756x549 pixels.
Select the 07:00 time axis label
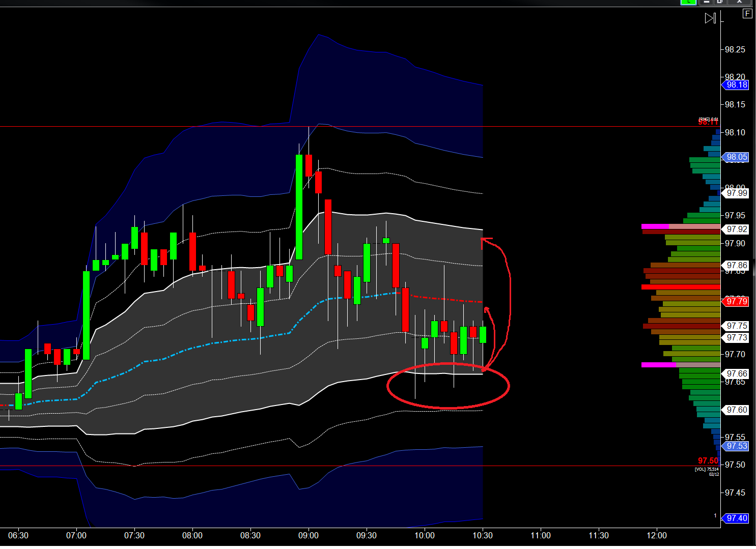(76, 536)
